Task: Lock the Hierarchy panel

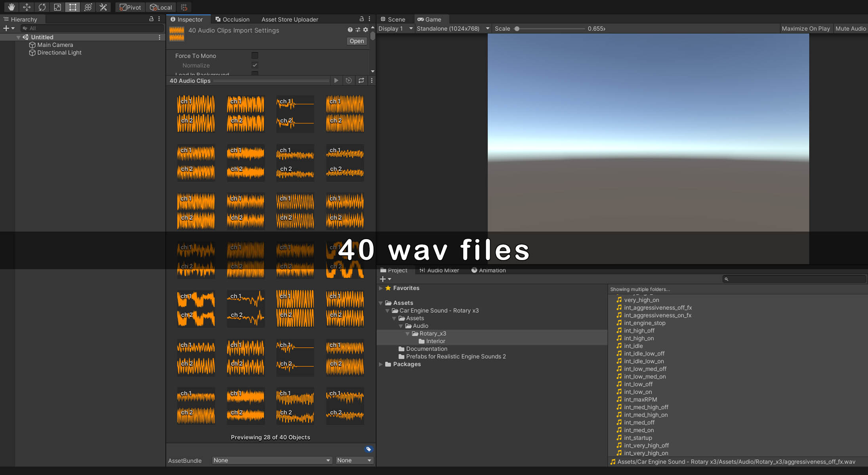Action: coord(151,19)
